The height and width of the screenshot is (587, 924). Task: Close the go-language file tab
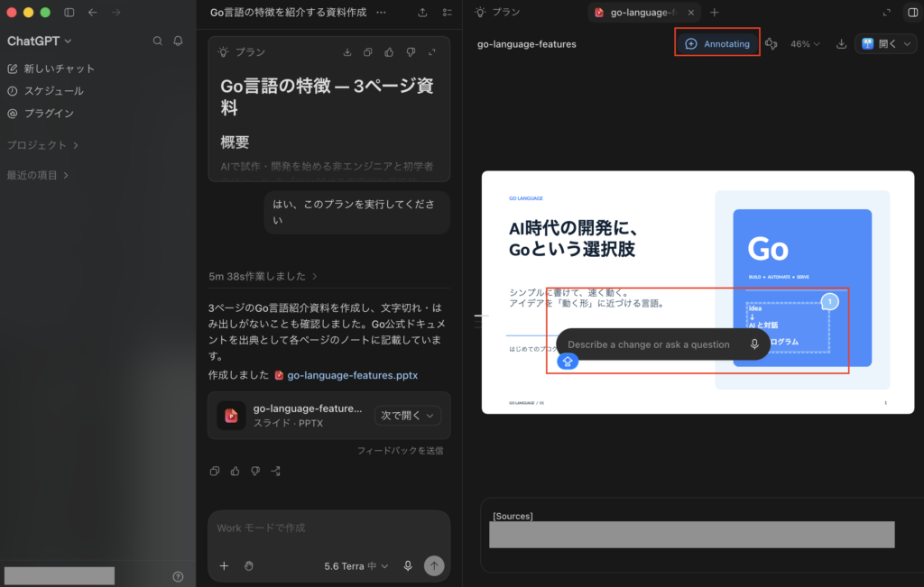click(690, 13)
